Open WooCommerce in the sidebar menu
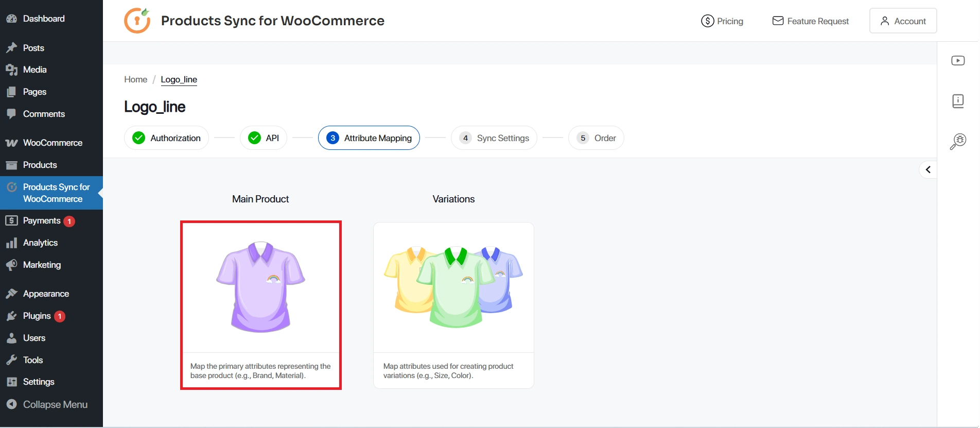Image resolution: width=980 pixels, height=428 pixels. tap(52, 143)
